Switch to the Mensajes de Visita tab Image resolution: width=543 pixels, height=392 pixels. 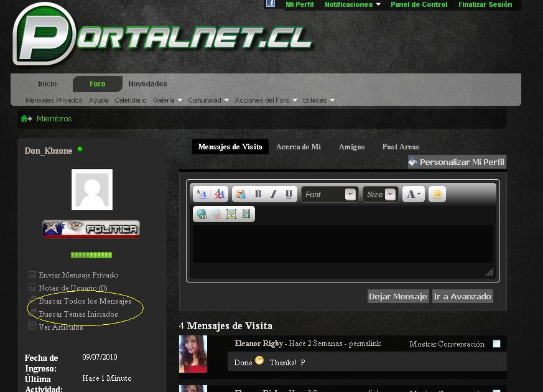[x=230, y=147]
